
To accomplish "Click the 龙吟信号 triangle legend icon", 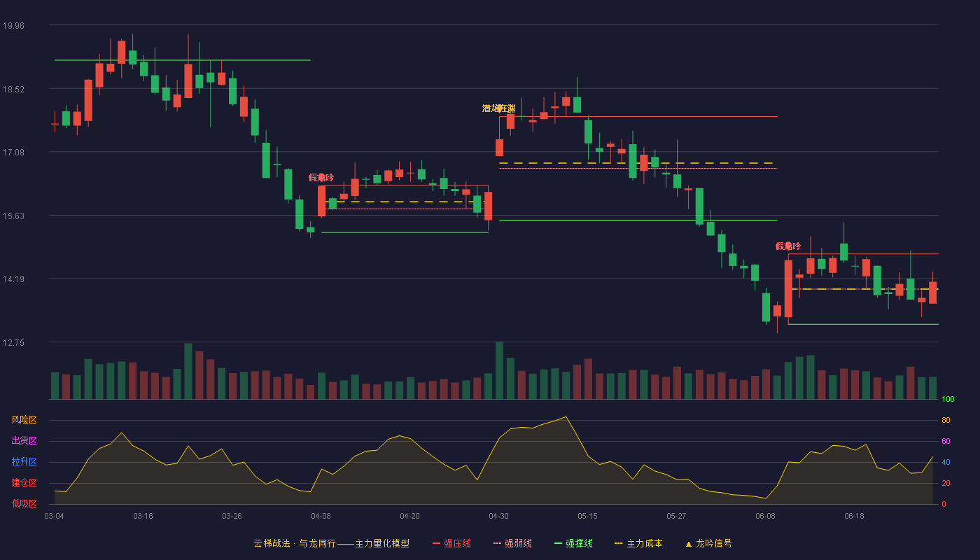I will click(x=688, y=543).
